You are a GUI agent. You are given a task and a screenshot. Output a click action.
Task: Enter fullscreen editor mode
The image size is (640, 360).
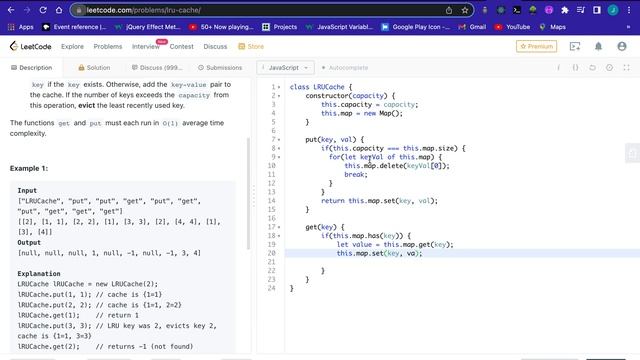(627, 68)
